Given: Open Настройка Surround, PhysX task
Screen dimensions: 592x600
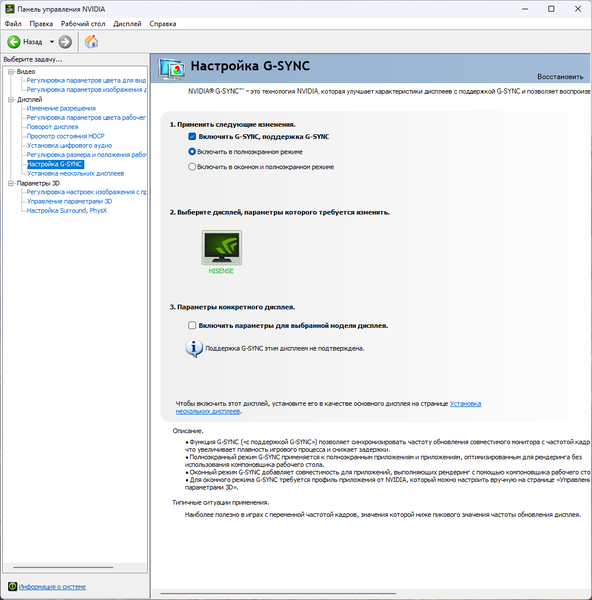Looking at the screenshot, I should tap(67, 210).
